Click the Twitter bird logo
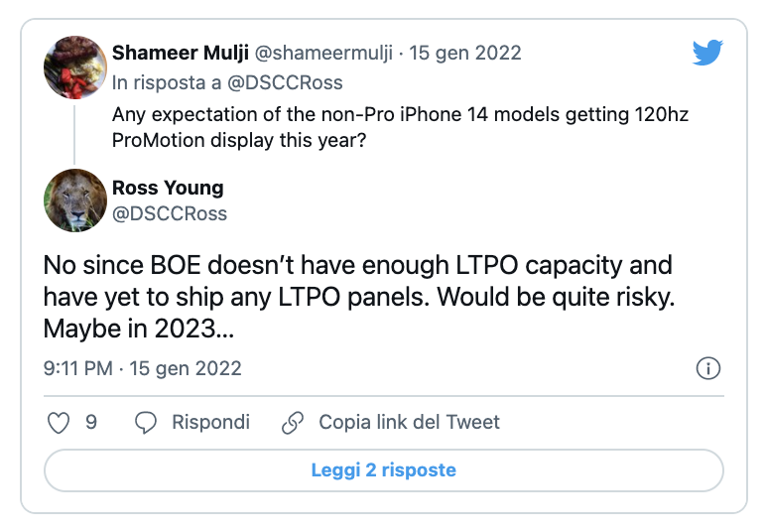Screen dimensions: 766x532 click(x=707, y=53)
